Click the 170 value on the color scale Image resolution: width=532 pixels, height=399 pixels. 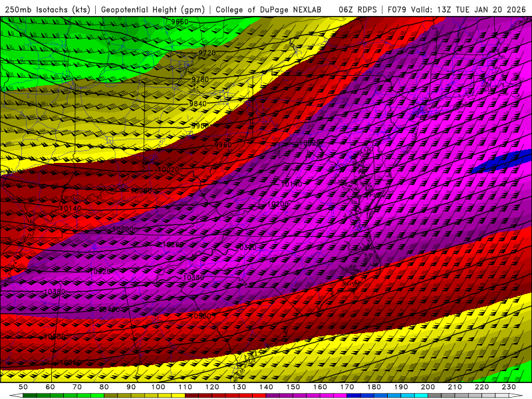click(x=347, y=387)
